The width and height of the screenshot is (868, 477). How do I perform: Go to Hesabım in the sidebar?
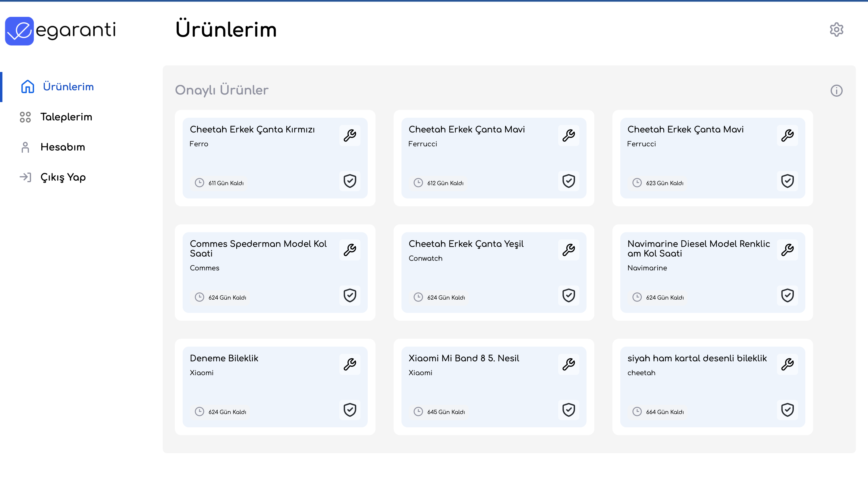[x=63, y=147]
